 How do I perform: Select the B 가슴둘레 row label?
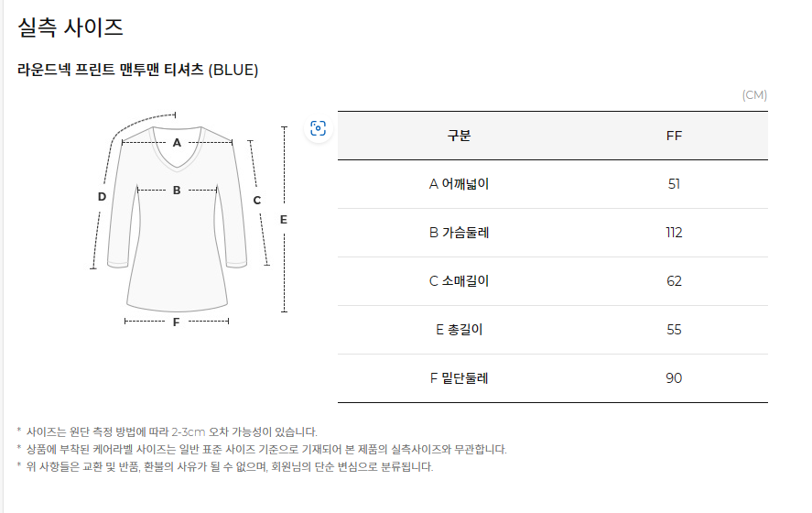click(x=459, y=233)
